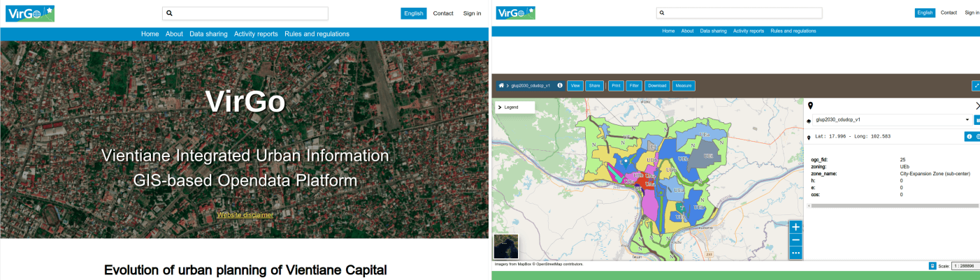This screenshot has height=280, width=980.
Task: Open the About menu in the map window
Action: click(x=687, y=31)
